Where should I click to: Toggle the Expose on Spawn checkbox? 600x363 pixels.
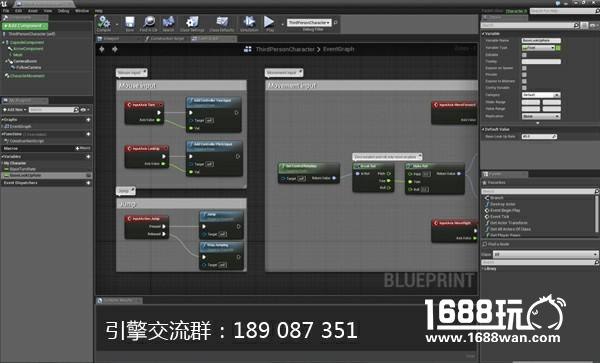click(x=524, y=68)
